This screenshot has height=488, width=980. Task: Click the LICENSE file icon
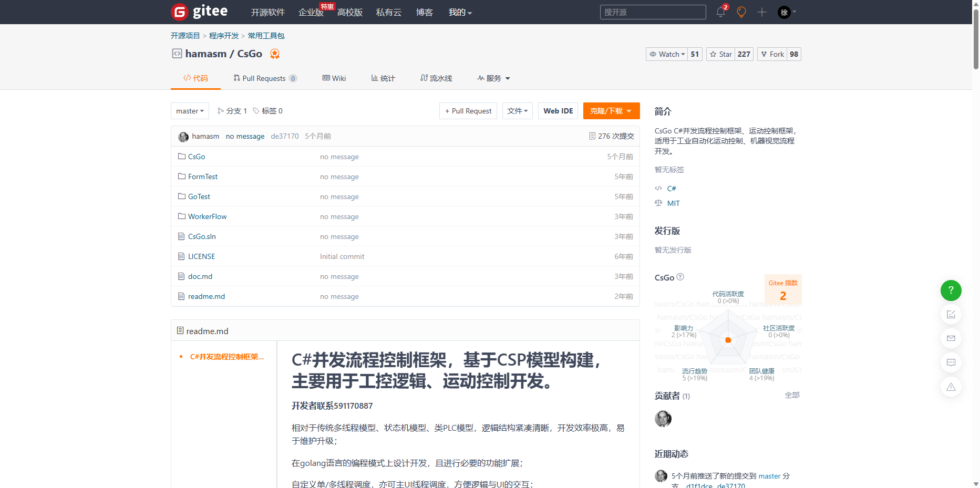coord(181,256)
